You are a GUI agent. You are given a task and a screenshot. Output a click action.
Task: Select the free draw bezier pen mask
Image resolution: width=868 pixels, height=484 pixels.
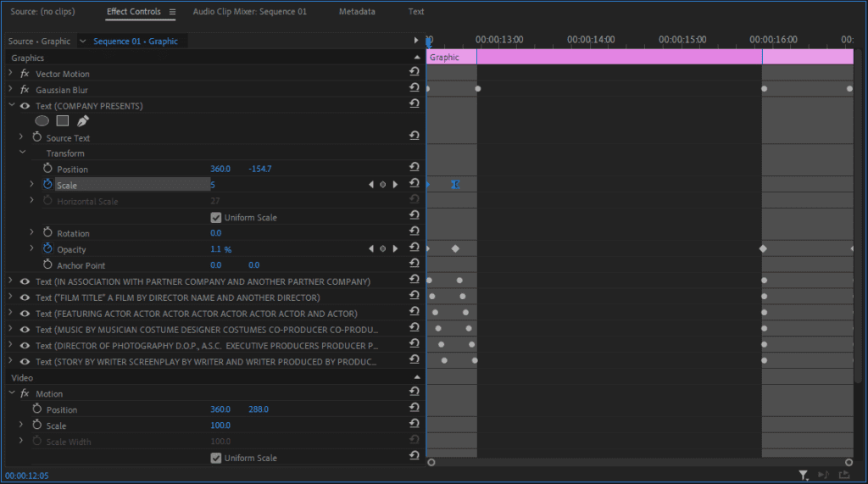[83, 121]
